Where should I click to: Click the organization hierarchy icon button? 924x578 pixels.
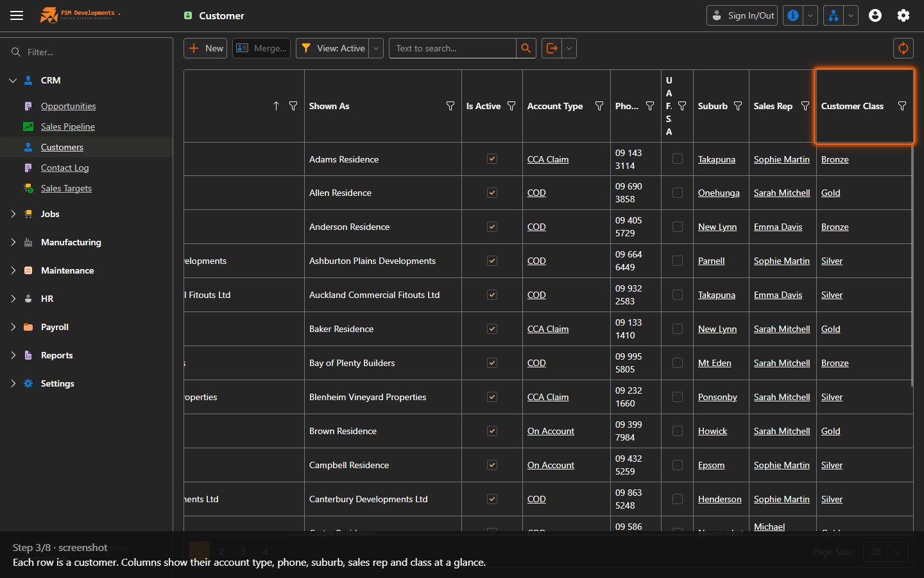(834, 15)
